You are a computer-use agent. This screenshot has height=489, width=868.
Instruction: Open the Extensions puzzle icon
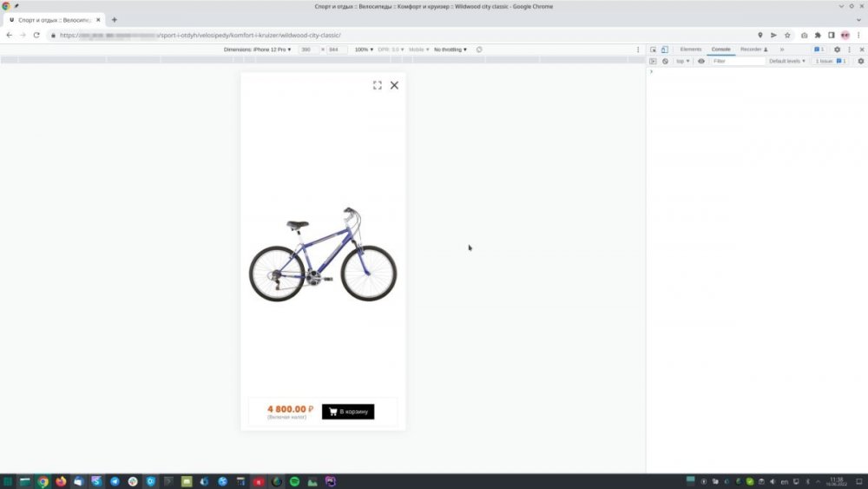[818, 36]
